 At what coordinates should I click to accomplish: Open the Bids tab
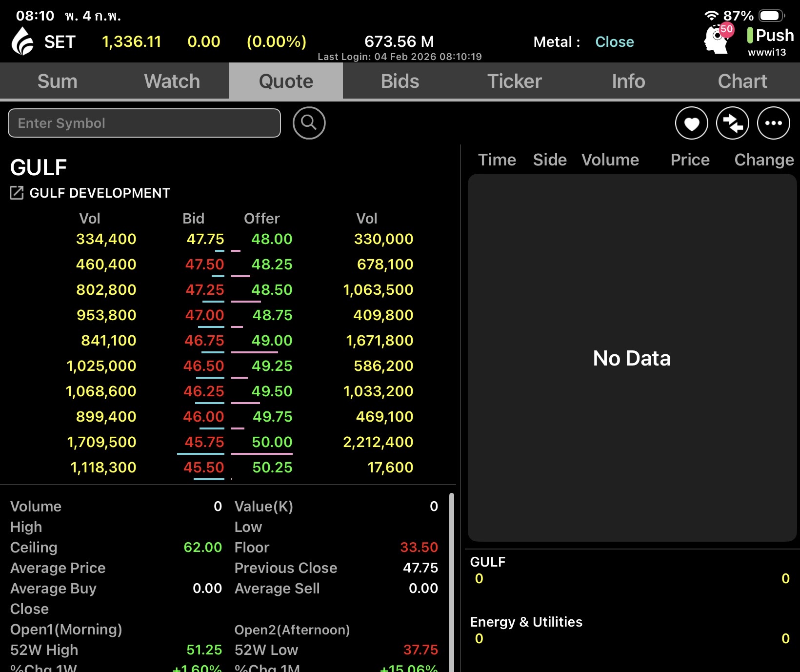click(x=400, y=81)
